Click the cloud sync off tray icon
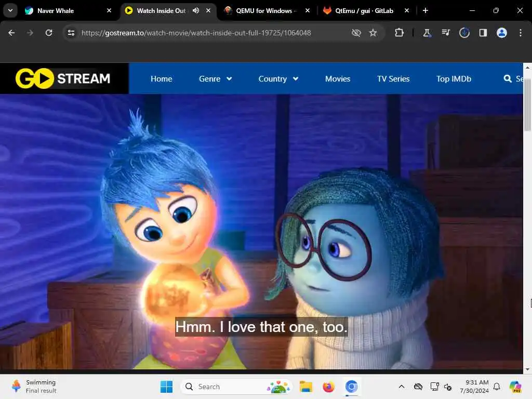The height and width of the screenshot is (399, 532). click(418, 387)
